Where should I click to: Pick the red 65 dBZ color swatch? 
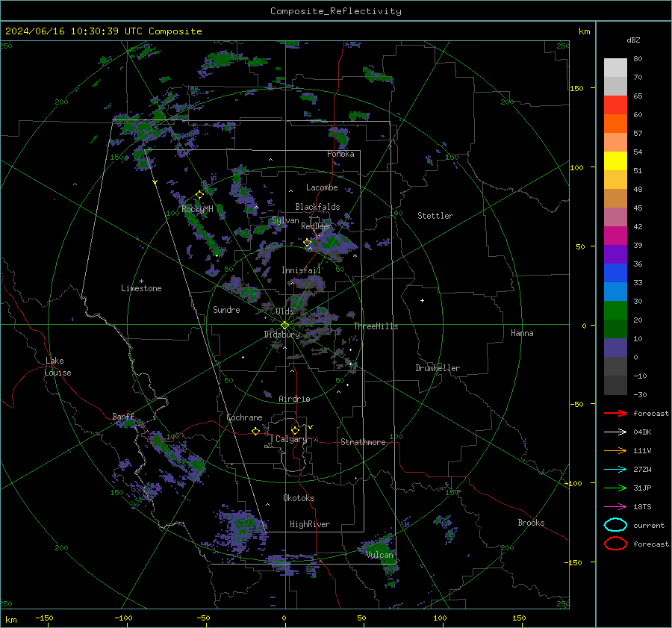(x=615, y=105)
